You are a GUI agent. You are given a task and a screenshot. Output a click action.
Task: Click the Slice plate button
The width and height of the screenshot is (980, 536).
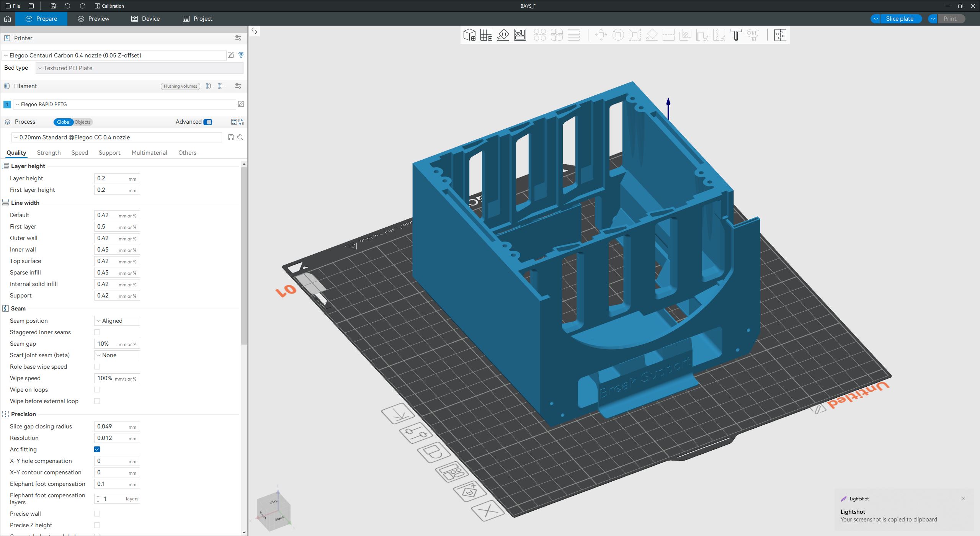point(901,19)
